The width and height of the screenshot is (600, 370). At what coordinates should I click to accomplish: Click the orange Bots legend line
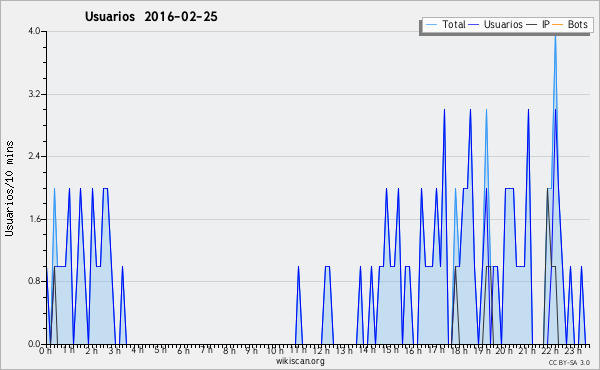click(558, 25)
